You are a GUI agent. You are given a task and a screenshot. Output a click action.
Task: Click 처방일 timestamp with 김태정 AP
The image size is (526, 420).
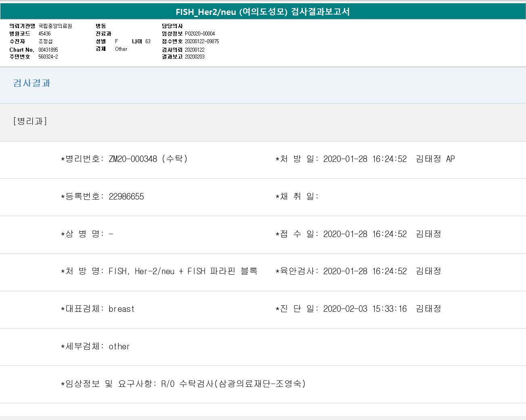click(x=389, y=159)
